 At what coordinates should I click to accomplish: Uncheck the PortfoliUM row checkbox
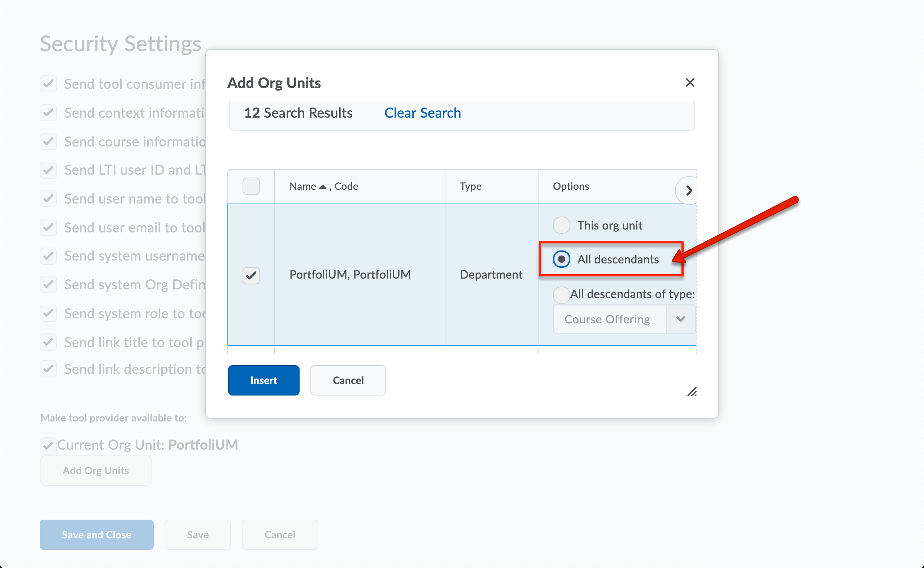251,275
